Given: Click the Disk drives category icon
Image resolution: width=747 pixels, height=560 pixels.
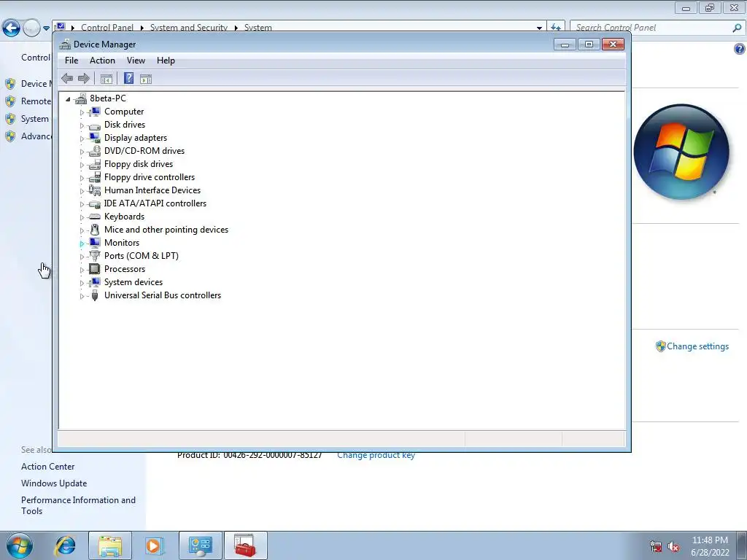Looking at the screenshot, I should click(x=95, y=125).
